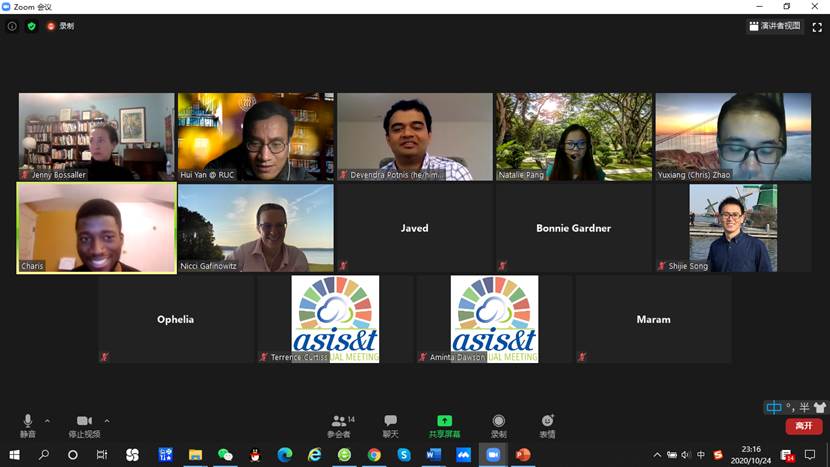Select the Ophelia participant tile
The width and height of the screenshot is (830, 467).
[x=176, y=319]
